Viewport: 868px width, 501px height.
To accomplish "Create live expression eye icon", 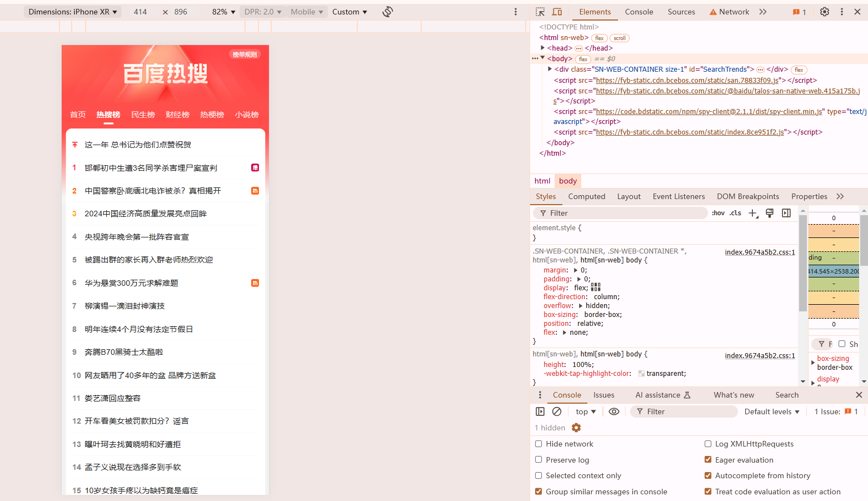I will (x=614, y=411).
